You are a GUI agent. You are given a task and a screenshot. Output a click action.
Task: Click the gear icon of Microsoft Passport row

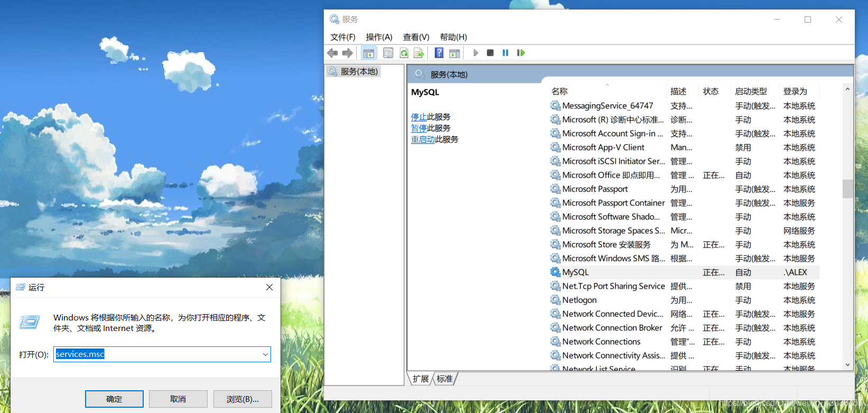click(x=555, y=189)
